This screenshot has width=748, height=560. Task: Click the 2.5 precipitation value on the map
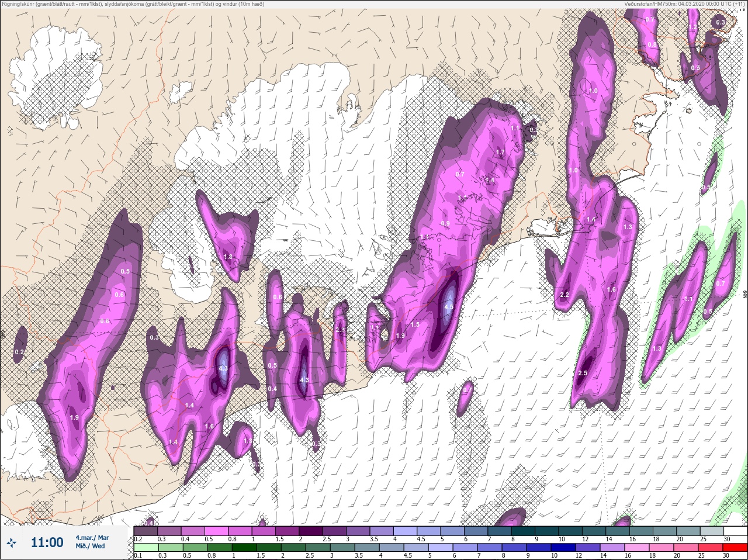point(583,373)
